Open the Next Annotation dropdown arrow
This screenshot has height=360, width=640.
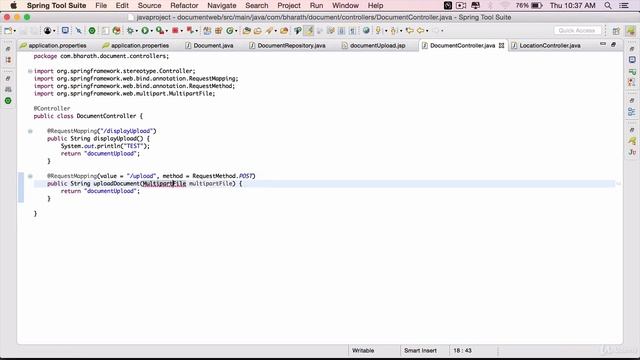pyautogui.click(x=386, y=31)
